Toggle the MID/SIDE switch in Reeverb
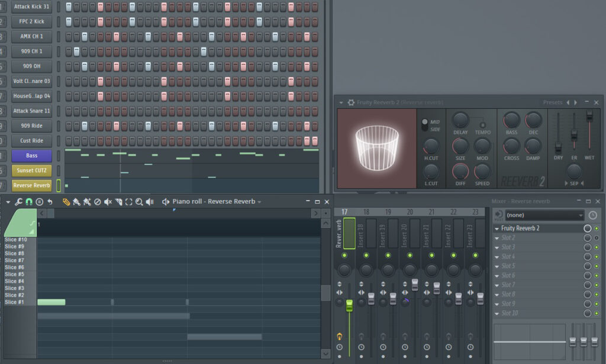606x364 pixels. click(x=425, y=125)
